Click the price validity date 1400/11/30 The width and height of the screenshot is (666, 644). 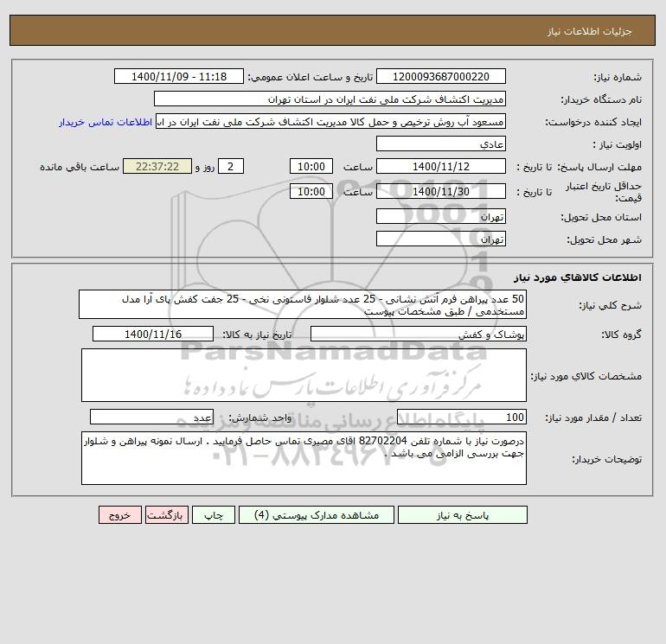click(441, 191)
